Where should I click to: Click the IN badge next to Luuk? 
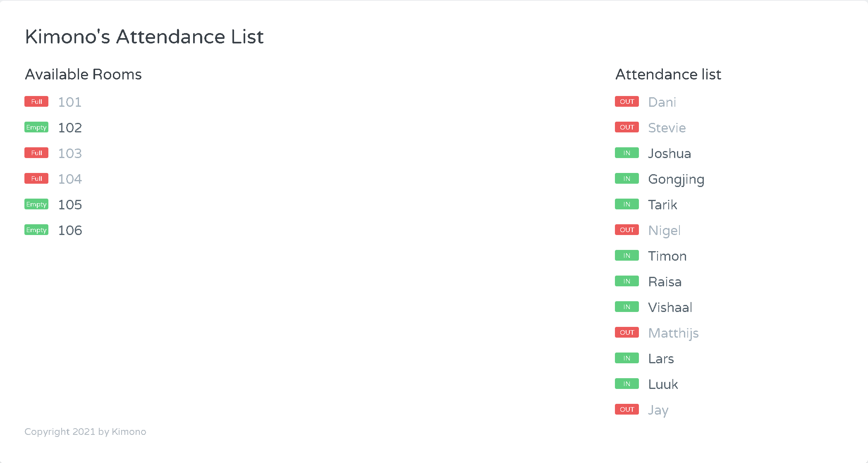tap(626, 384)
